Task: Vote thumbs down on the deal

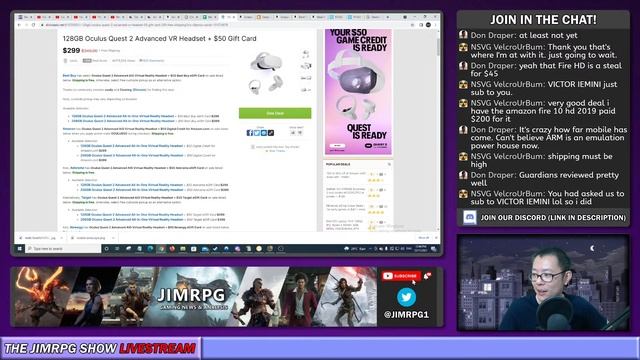Action: (300, 133)
